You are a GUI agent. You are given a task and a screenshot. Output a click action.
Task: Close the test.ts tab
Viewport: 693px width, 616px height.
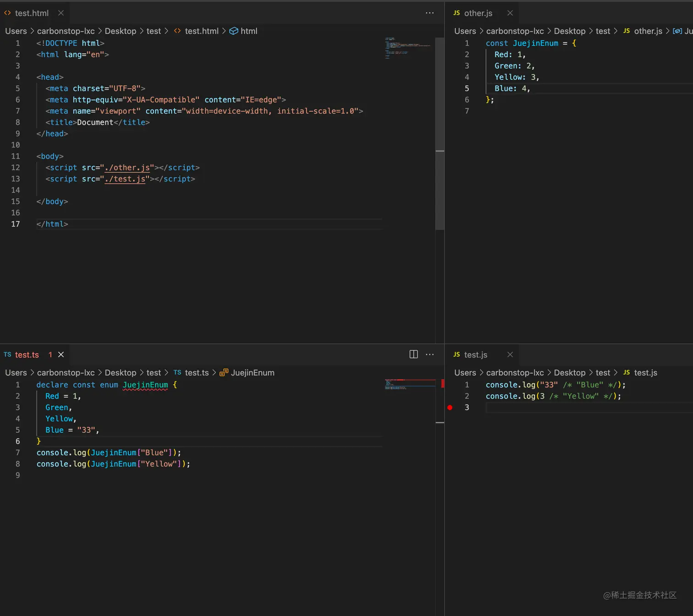(x=61, y=355)
